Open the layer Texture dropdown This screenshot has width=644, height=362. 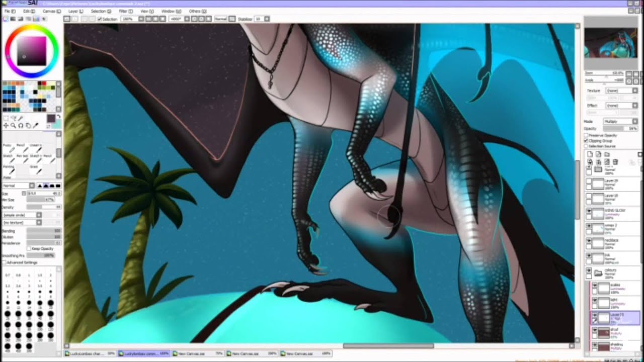pos(621,91)
